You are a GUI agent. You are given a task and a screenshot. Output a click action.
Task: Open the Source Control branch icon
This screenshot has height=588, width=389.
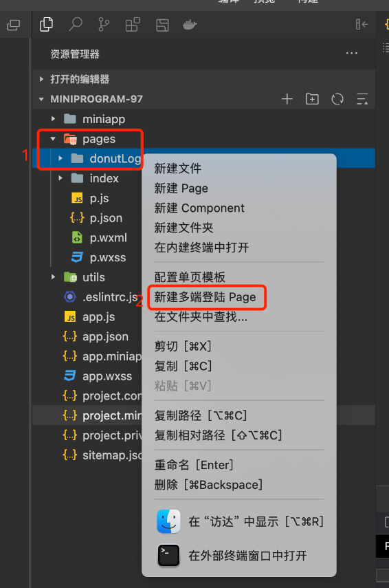(103, 25)
